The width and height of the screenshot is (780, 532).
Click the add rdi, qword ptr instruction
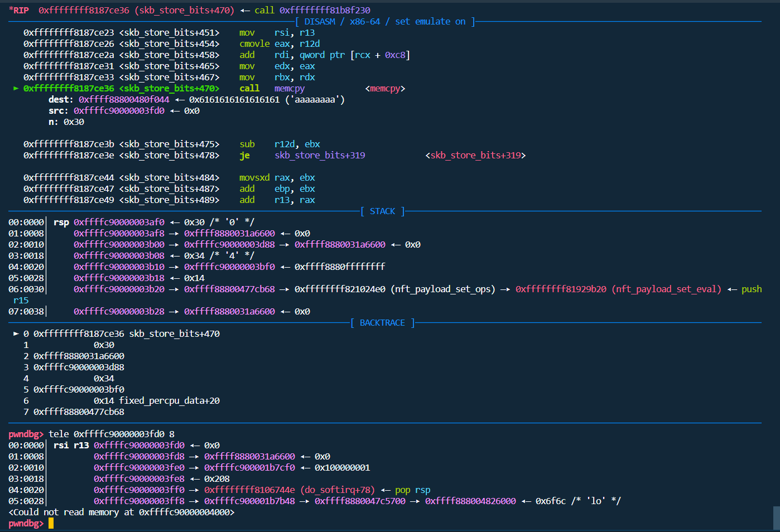click(325, 55)
